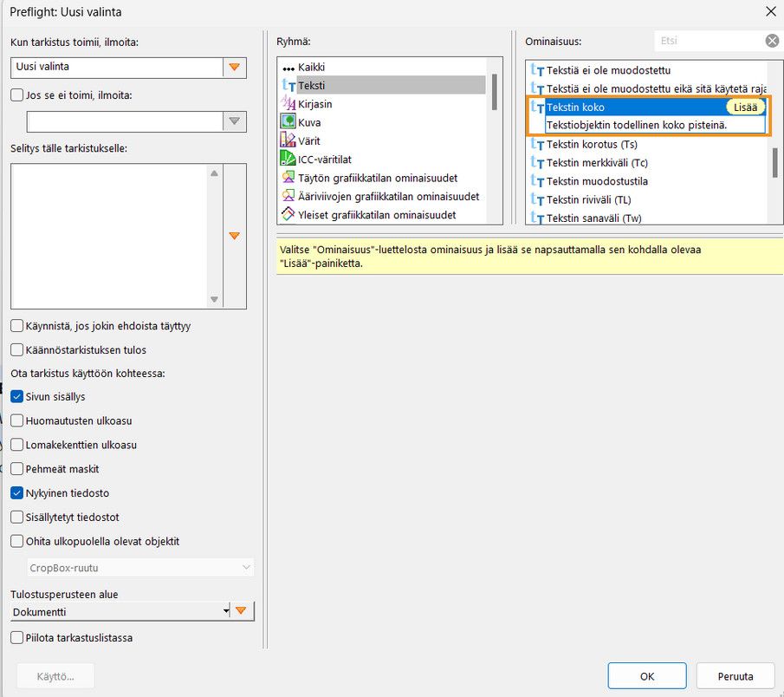Image resolution: width=784 pixels, height=697 pixels.
Task: Click the Täytön grafiikkatilan ominaisuudet icon
Action: (288, 177)
